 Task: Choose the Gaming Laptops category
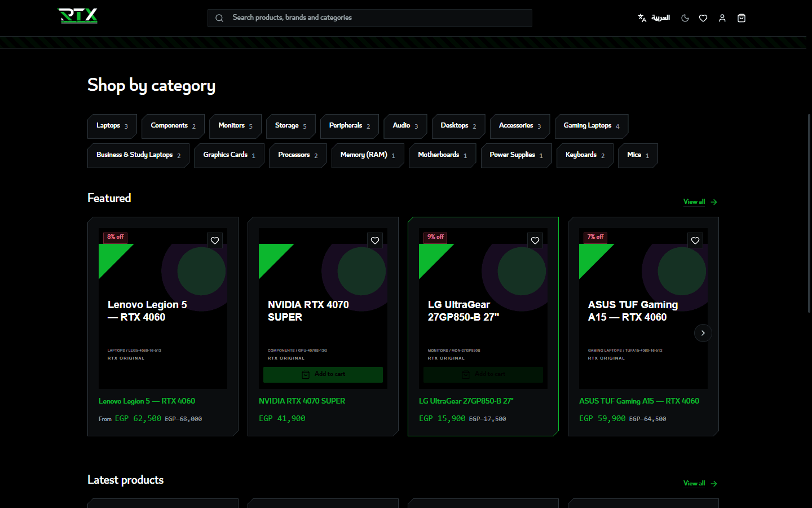point(592,126)
